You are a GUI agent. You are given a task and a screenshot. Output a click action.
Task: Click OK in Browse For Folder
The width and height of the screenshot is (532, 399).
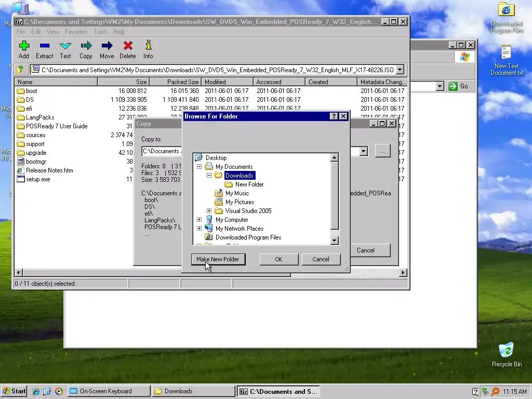pos(278,259)
